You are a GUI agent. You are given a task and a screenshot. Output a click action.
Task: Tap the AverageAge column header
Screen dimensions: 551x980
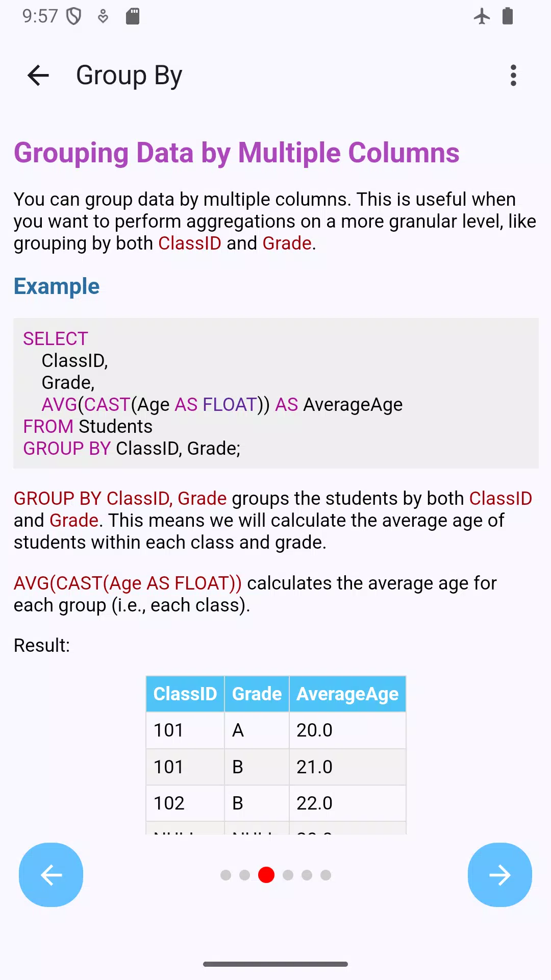(347, 694)
